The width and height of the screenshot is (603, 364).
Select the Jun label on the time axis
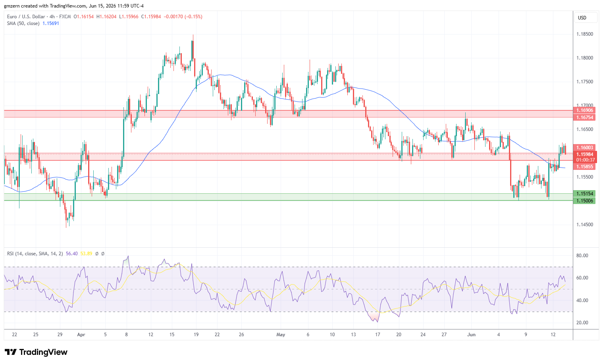click(471, 335)
